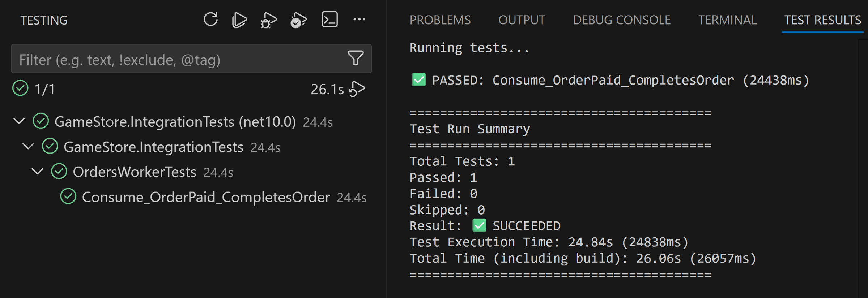Select the Test Results tab
Screen dimensions: 868x298
pyautogui.click(x=822, y=20)
